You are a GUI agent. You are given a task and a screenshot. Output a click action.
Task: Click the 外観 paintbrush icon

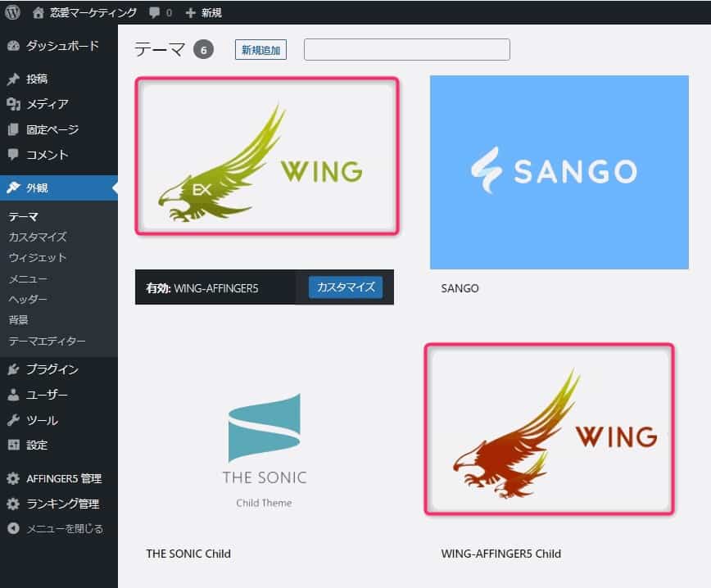pos(14,188)
